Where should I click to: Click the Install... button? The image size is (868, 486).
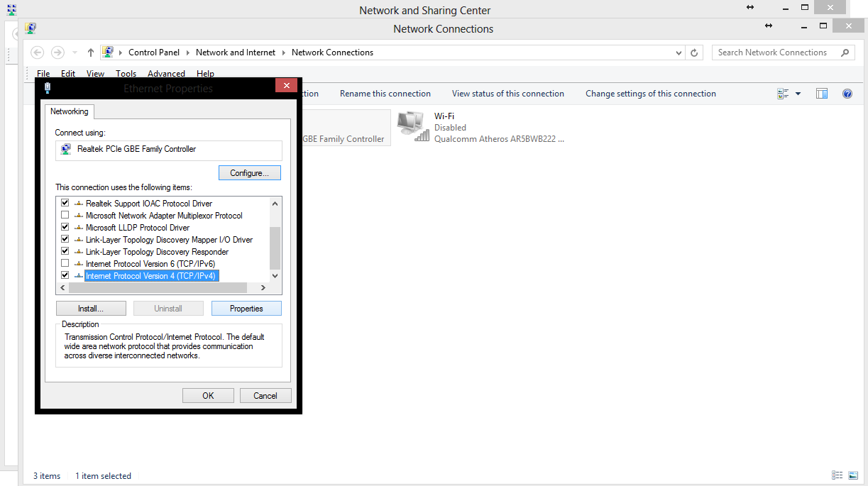pyautogui.click(x=91, y=309)
